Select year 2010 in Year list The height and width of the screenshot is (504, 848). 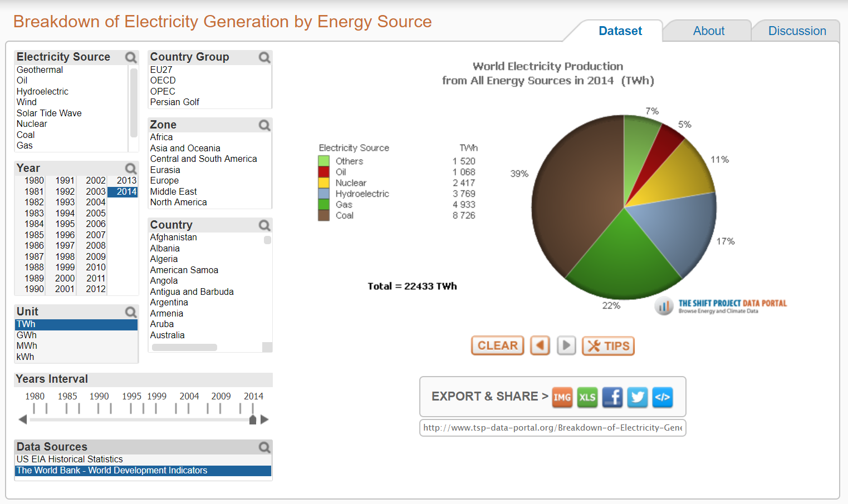pos(96,267)
